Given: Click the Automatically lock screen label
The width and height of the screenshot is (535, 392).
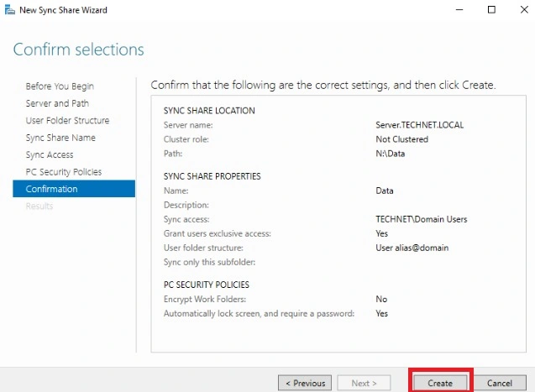Looking at the screenshot, I should [x=259, y=313].
